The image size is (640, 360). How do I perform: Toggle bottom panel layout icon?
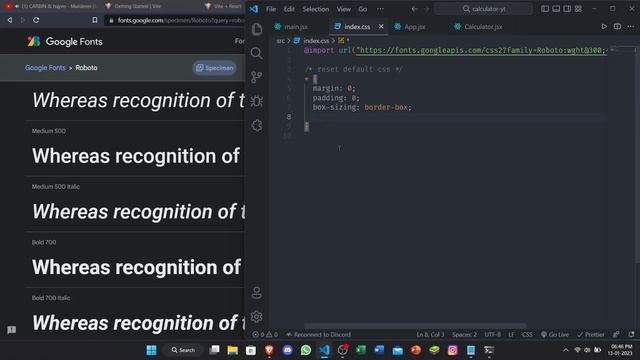(556, 9)
